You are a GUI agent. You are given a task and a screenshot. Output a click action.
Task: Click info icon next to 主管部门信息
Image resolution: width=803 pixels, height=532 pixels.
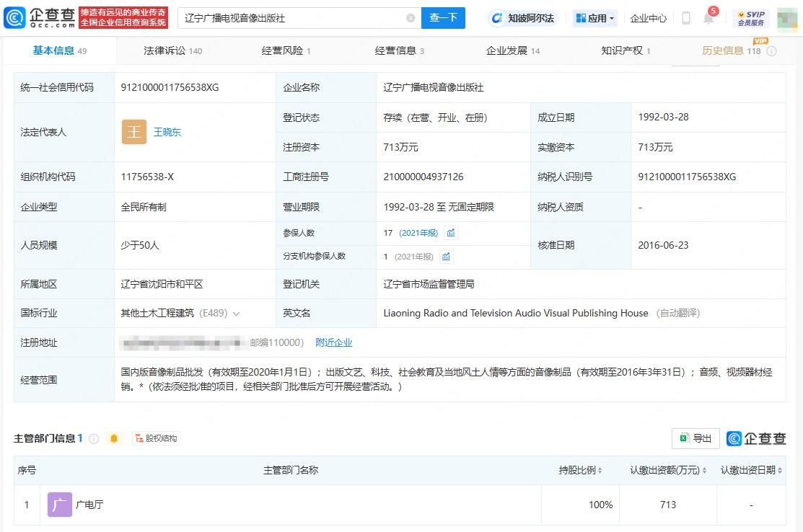(94, 438)
